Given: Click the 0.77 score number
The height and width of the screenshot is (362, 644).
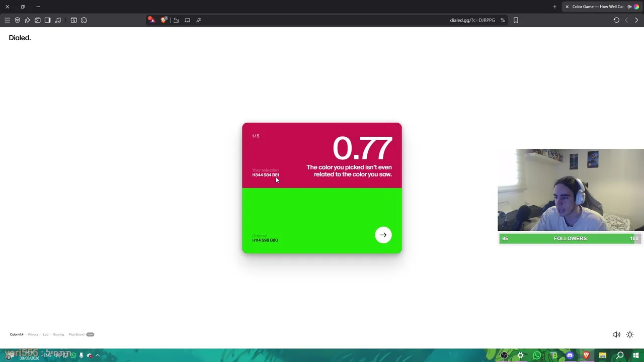Looking at the screenshot, I should pyautogui.click(x=362, y=148).
